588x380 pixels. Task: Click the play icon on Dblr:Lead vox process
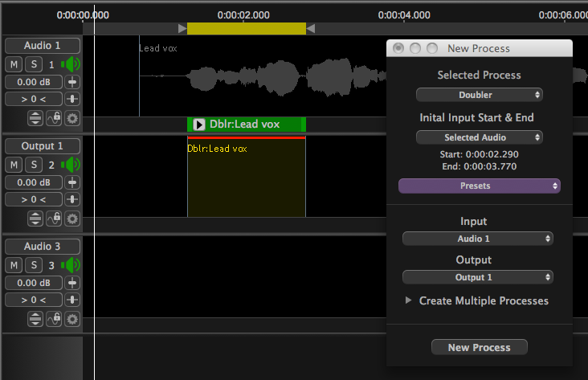point(199,125)
